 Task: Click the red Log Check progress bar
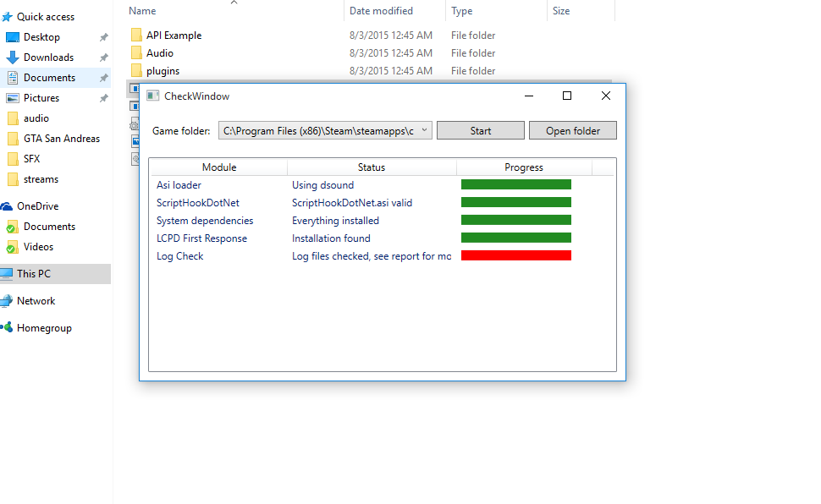(515, 255)
